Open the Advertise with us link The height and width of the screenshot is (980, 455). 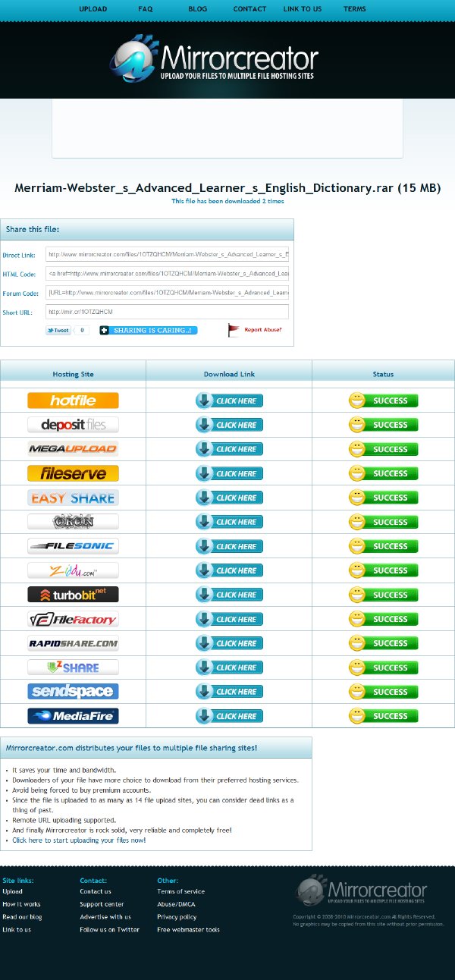pos(105,917)
